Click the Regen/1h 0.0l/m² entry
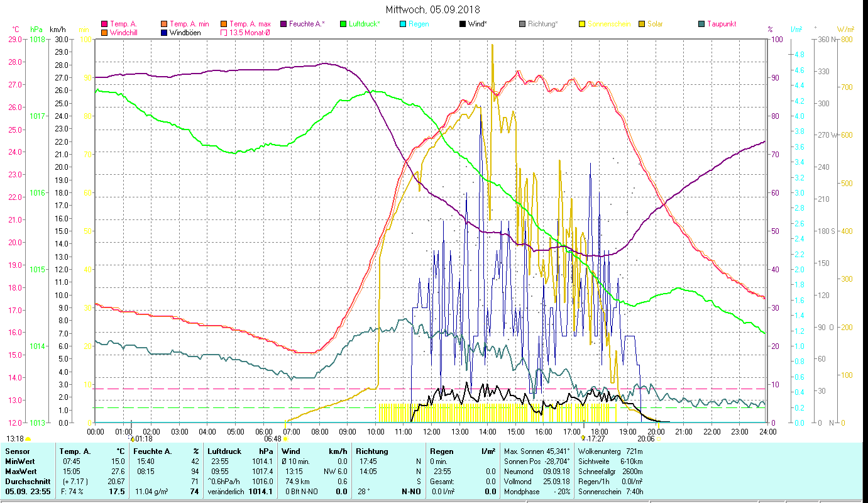This screenshot has height=503, width=868. [610, 482]
